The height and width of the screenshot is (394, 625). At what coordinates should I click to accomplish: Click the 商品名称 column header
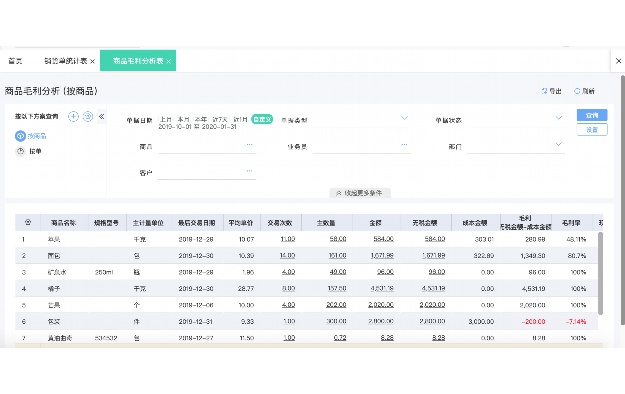tap(63, 223)
